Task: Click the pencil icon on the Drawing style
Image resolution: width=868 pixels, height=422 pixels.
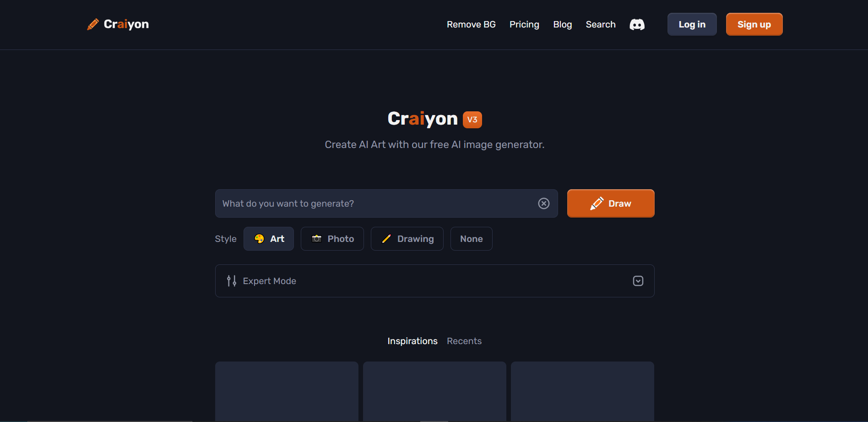Action: pos(386,238)
